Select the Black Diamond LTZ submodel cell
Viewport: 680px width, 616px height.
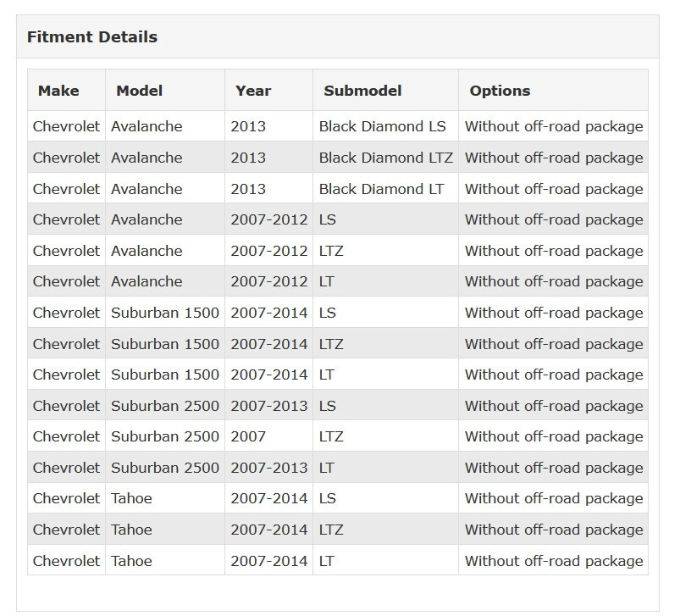385,158
